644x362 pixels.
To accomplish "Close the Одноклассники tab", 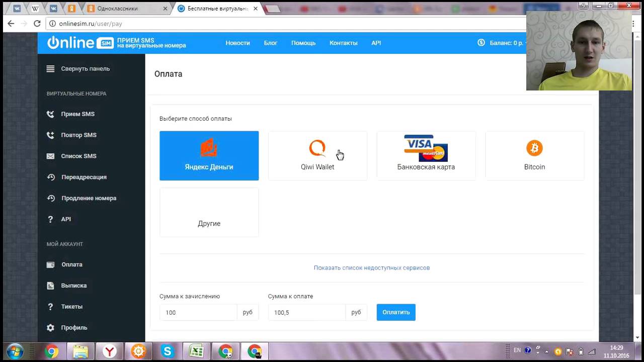I will click(x=166, y=9).
